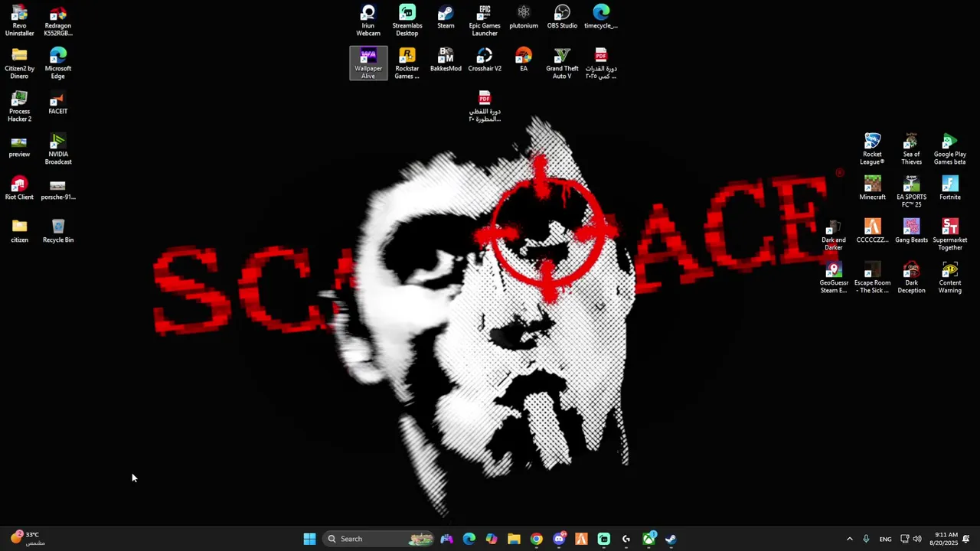The image size is (980, 551).
Task: Open the Xbox app from taskbar
Action: click(648, 539)
